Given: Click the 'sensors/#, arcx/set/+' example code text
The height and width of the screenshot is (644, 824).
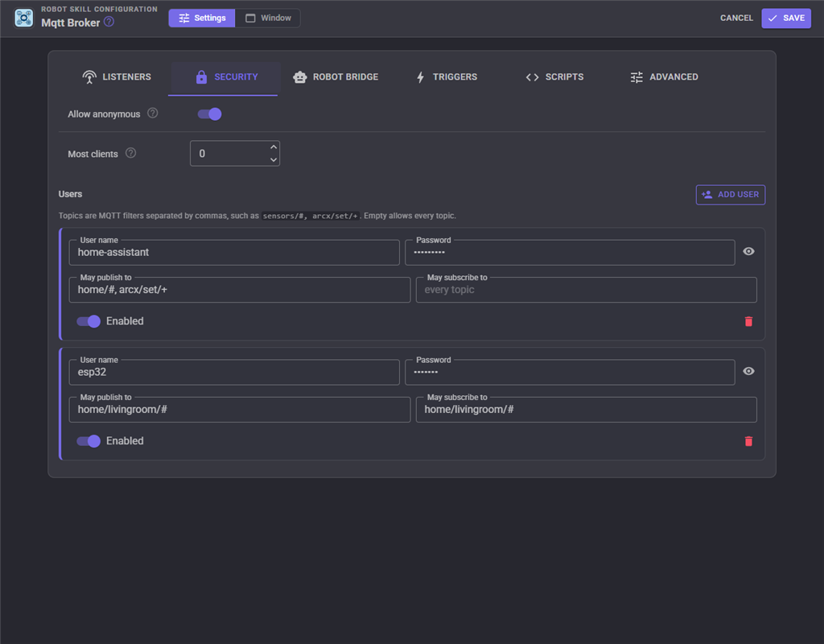Looking at the screenshot, I should (310, 216).
